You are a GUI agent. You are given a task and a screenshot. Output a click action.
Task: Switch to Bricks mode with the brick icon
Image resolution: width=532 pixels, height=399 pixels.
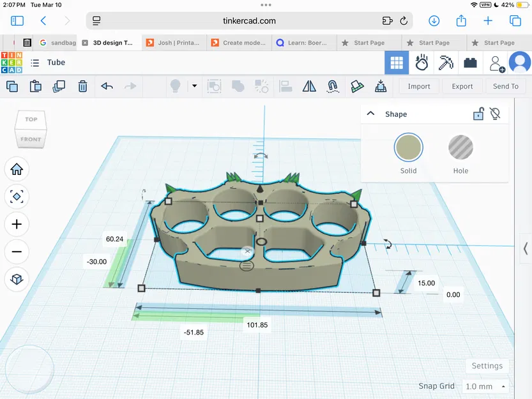pos(470,63)
